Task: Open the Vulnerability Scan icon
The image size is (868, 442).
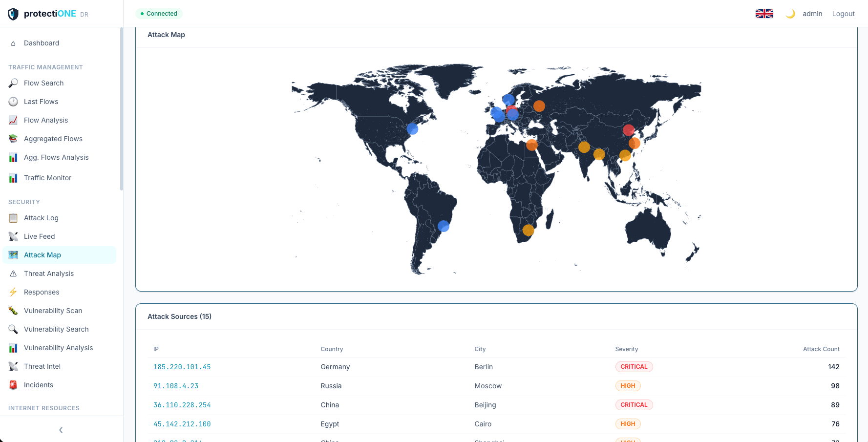Action: (13, 311)
